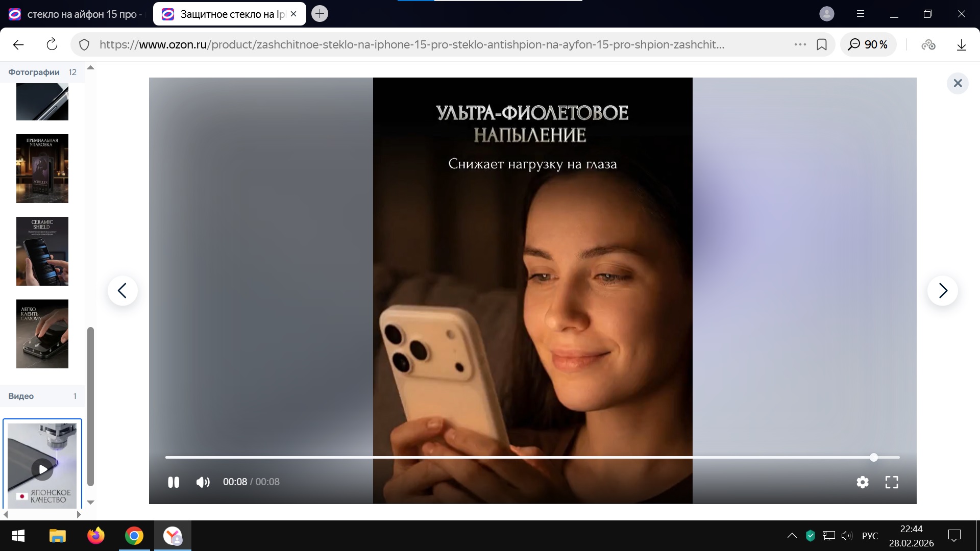980x551 pixels.
Task: Open the Ceramic Shield thumbnail
Action: tap(42, 251)
